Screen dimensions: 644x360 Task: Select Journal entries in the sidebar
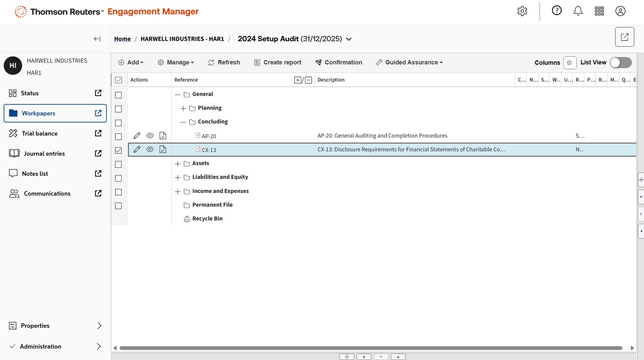(x=44, y=153)
